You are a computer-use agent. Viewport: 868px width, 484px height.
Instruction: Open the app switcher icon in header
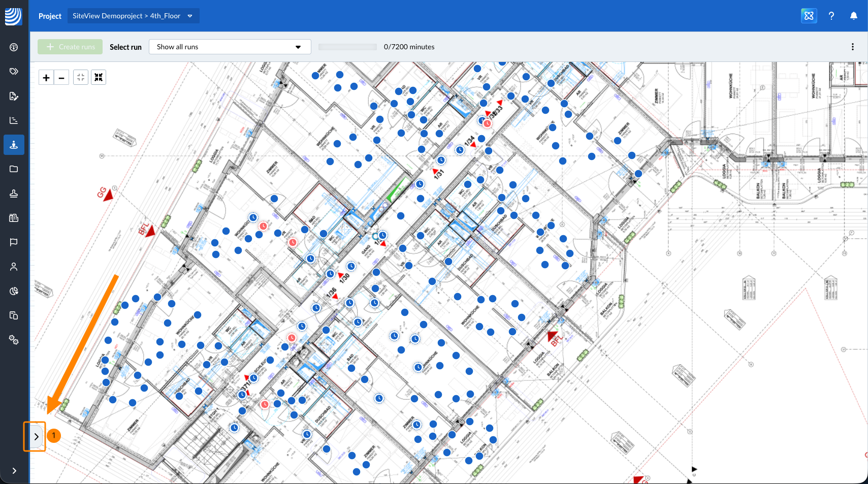[809, 16]
